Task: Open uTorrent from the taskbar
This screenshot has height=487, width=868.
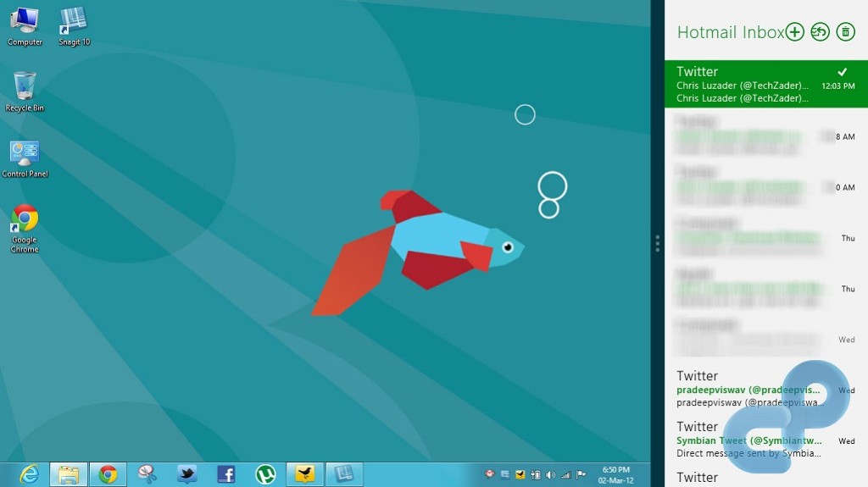Action: point(265,474)
